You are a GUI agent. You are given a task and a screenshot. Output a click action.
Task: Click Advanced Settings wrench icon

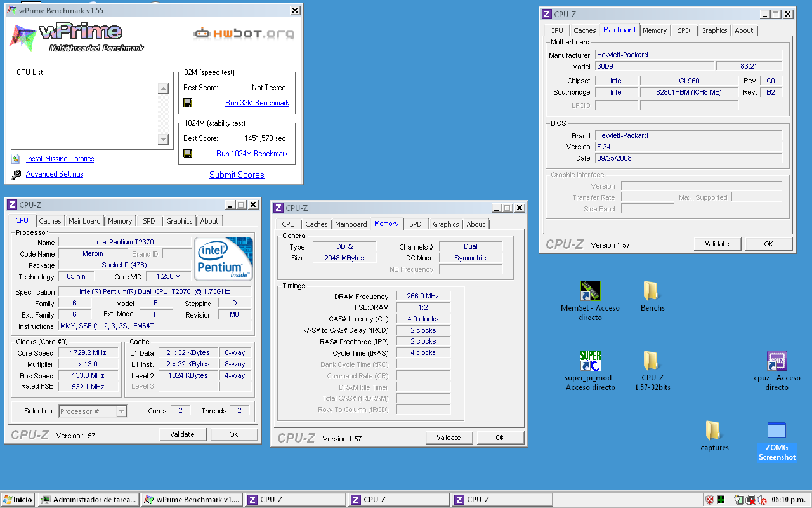tap(16, 174)
